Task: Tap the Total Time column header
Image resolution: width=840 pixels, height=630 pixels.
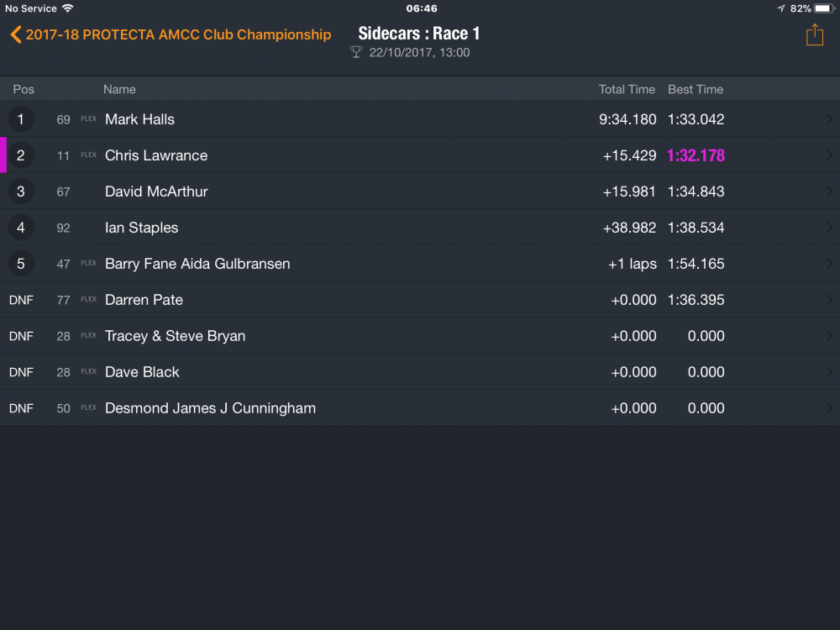Action: (627, 90)
